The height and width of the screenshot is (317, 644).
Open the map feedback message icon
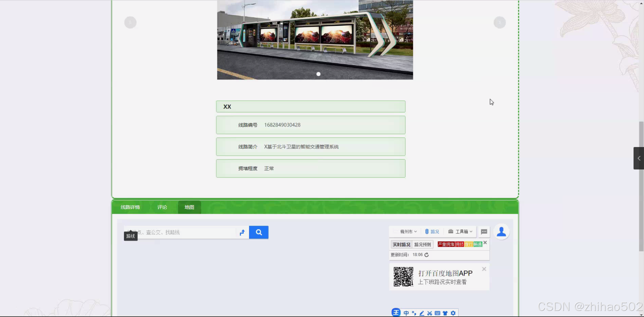[x=484, y=232]
